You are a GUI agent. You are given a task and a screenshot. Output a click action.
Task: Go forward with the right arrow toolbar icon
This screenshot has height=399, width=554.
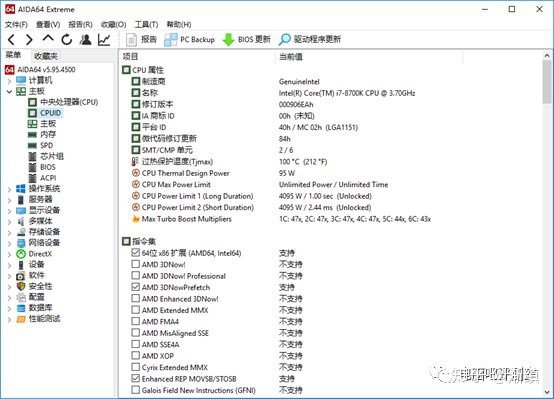pos(29,40)
